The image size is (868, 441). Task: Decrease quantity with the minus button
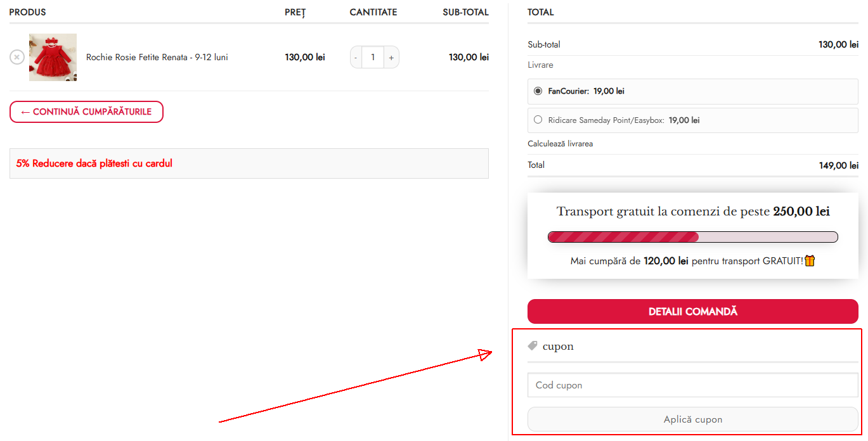pos(356,57)
